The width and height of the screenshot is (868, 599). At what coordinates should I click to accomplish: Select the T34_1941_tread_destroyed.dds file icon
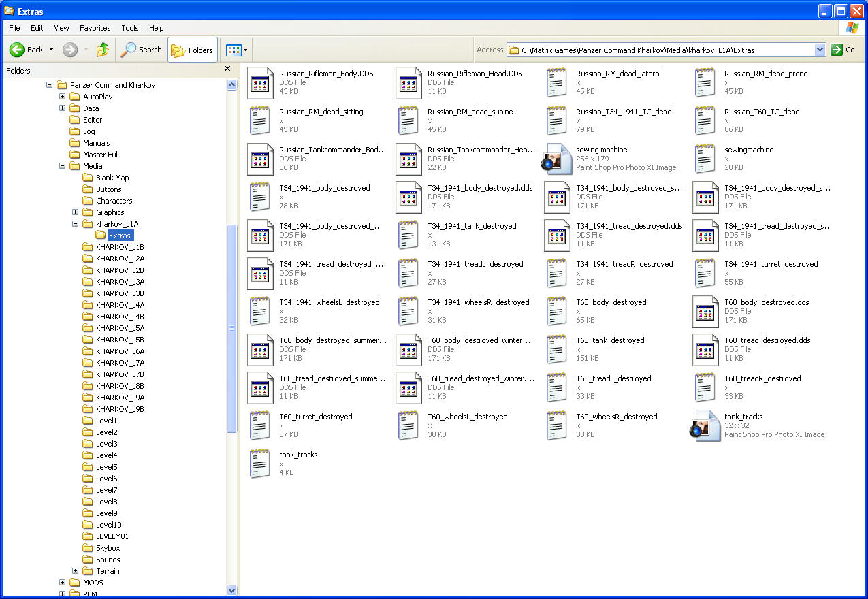point(557,235)
